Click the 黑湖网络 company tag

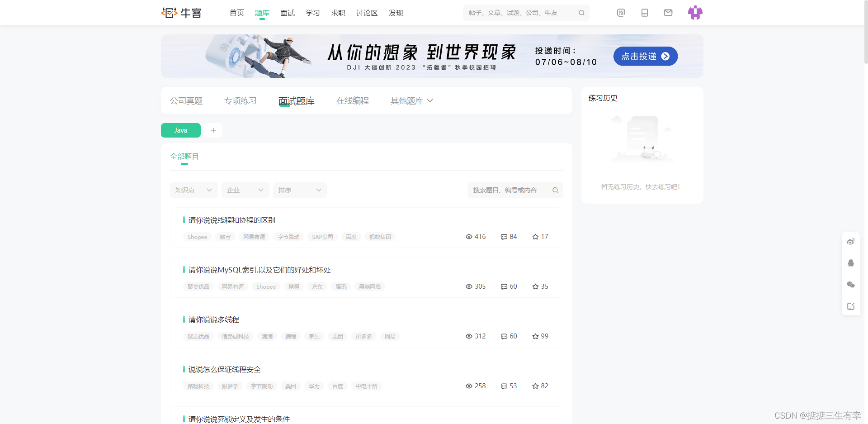pos(370,286)
